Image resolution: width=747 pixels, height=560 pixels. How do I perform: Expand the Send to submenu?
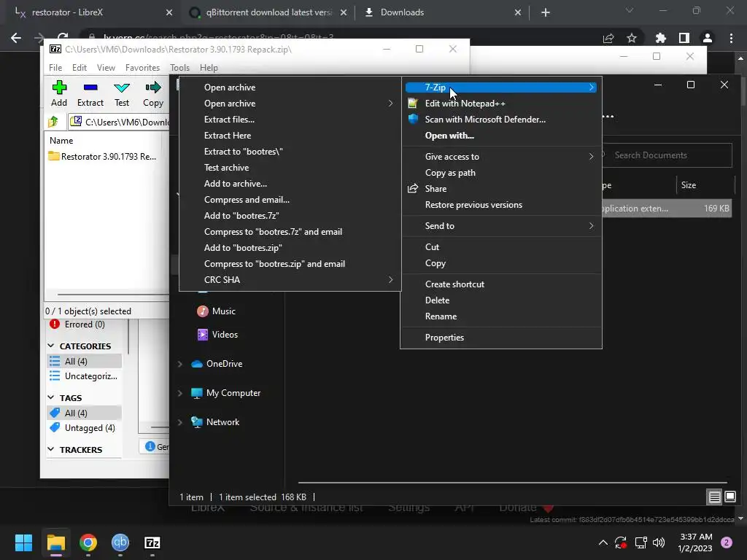591,226
